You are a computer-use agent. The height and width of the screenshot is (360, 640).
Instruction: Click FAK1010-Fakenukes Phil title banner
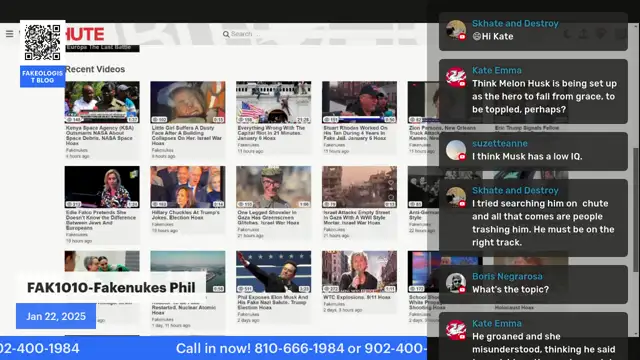(x=111, y=287)
